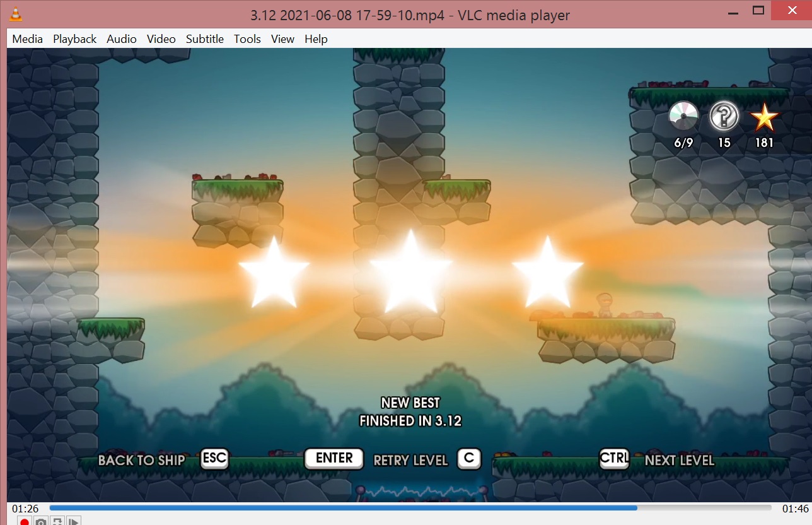The image size is (812, 525).
Task: Click the RETRY LEVEL text
Action: point(410,461)
